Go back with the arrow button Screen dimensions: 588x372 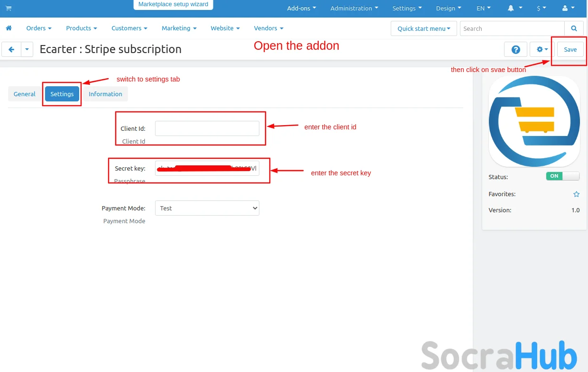(11, 49)
